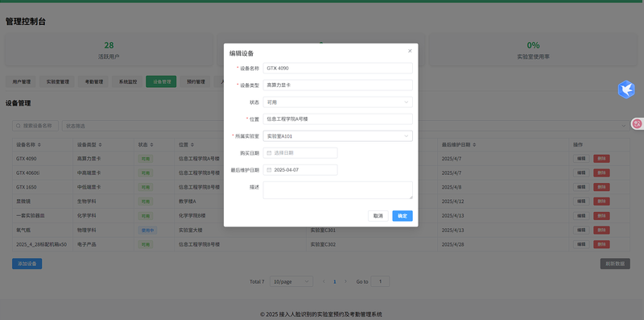Click the 28 活跃用户 stat card

(x=109, y=50)
